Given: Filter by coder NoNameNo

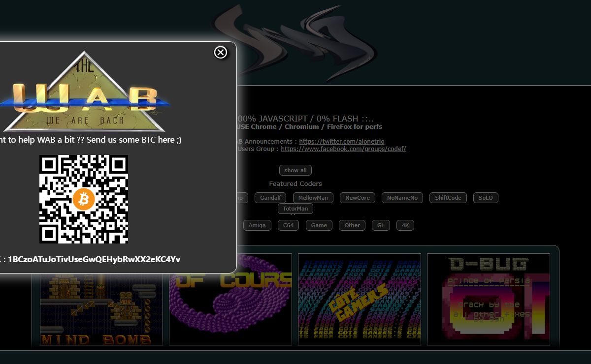Looking at the screenshot, I should (402, 198).
